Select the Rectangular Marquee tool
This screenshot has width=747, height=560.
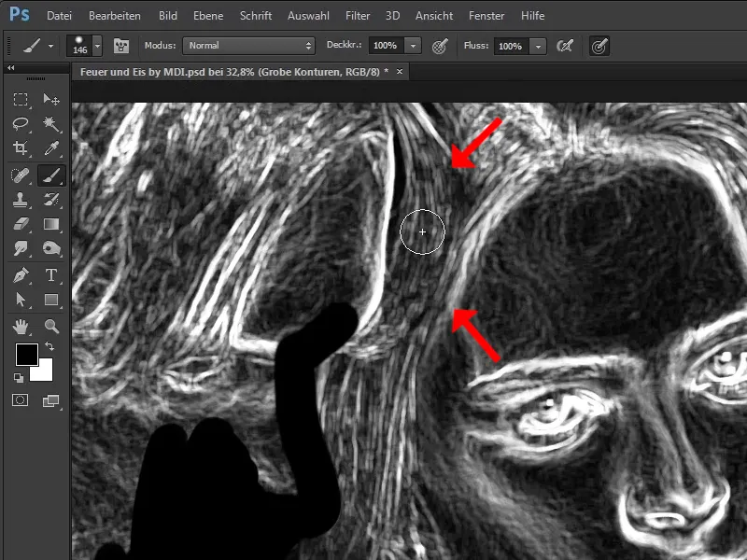tap(20, 100)
